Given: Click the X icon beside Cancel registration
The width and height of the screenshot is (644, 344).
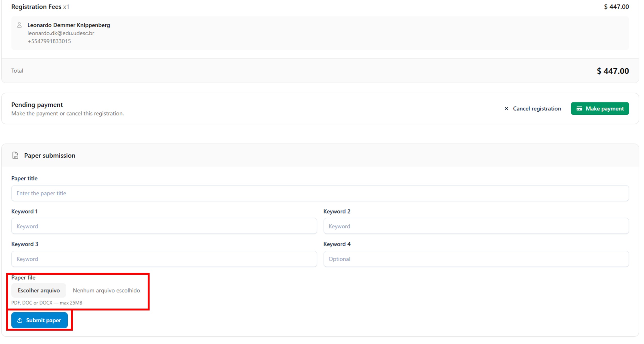Looking at the screenshot, I should coord(506,108).
